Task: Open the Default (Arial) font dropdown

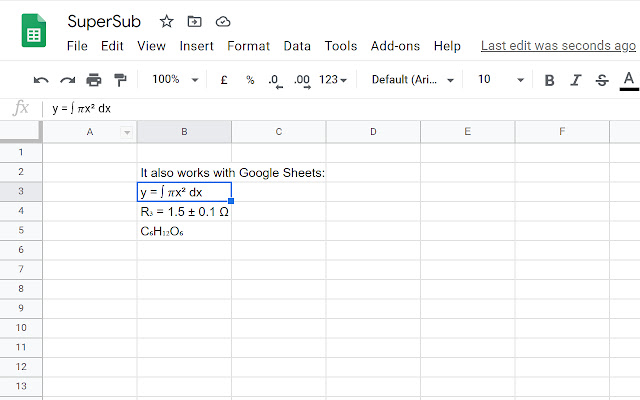Action: click(x=413, y=80)
